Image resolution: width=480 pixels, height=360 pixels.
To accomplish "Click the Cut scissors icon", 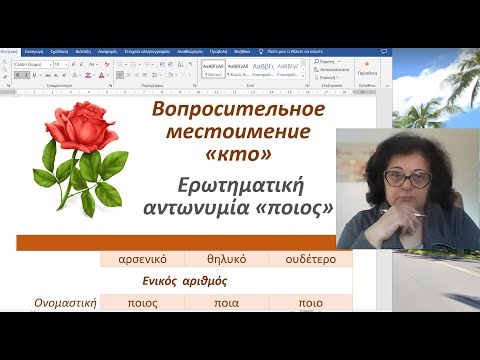I will click(x=4, y=62).
